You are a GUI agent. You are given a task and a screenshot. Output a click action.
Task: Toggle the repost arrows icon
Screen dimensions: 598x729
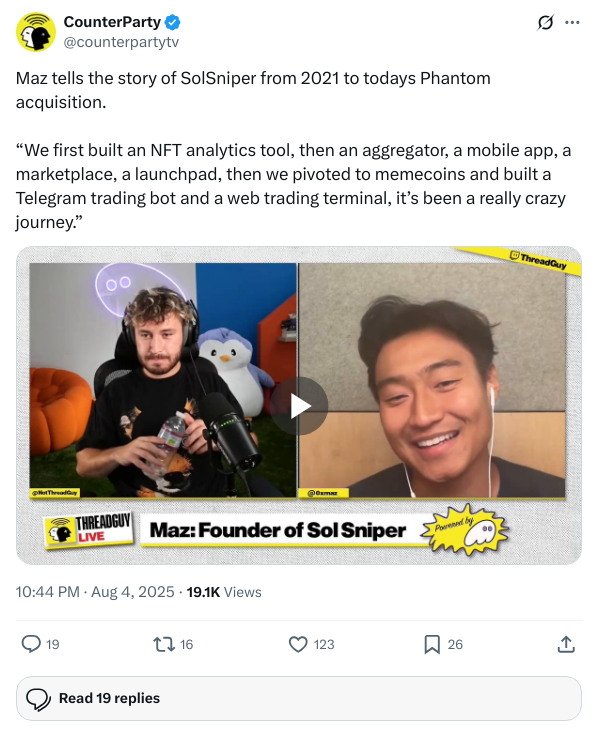[x=164, y=644]
